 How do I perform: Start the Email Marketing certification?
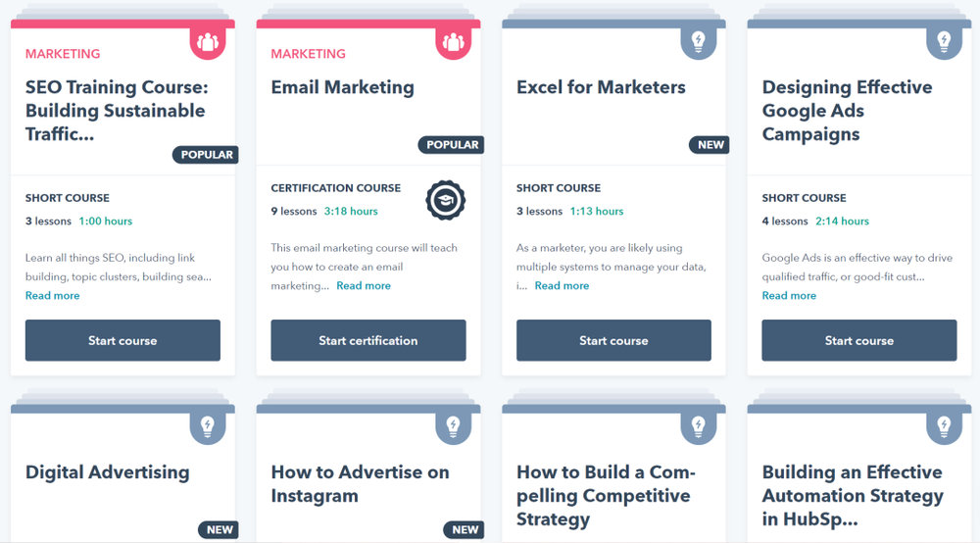[368, 340]
